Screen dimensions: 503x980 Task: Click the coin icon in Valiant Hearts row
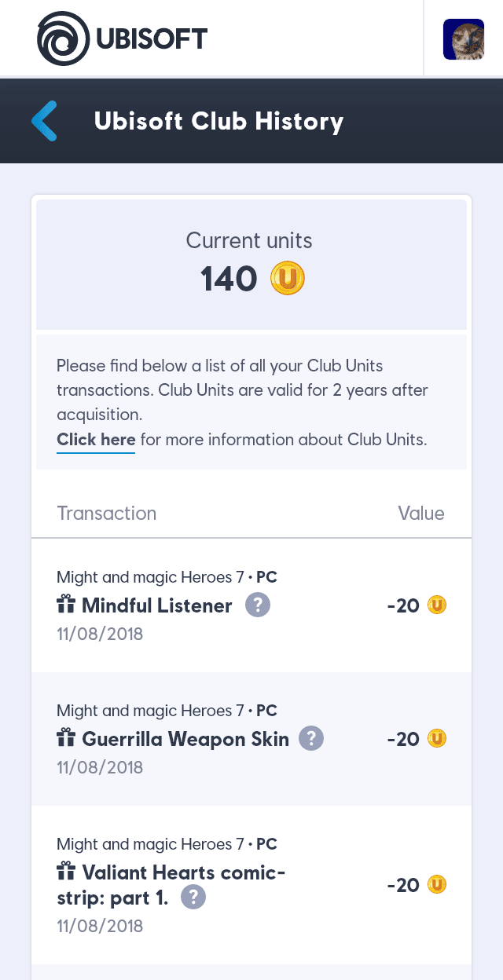(437, 885)
